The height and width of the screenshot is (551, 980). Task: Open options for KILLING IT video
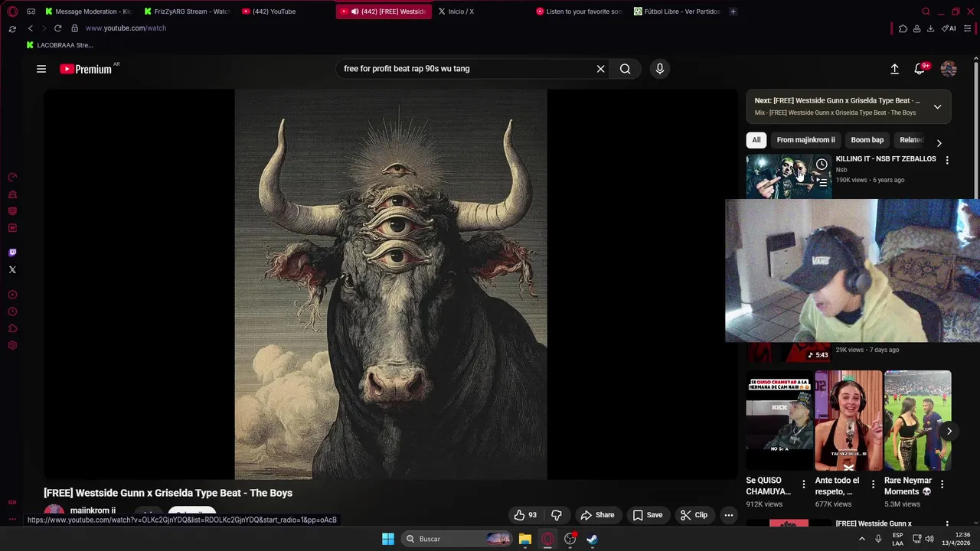947,160
